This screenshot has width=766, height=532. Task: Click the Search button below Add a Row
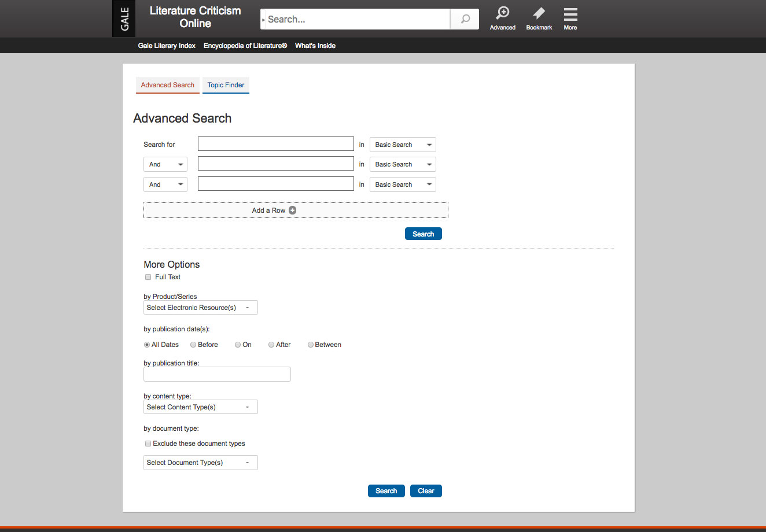(x=423, y=234)
